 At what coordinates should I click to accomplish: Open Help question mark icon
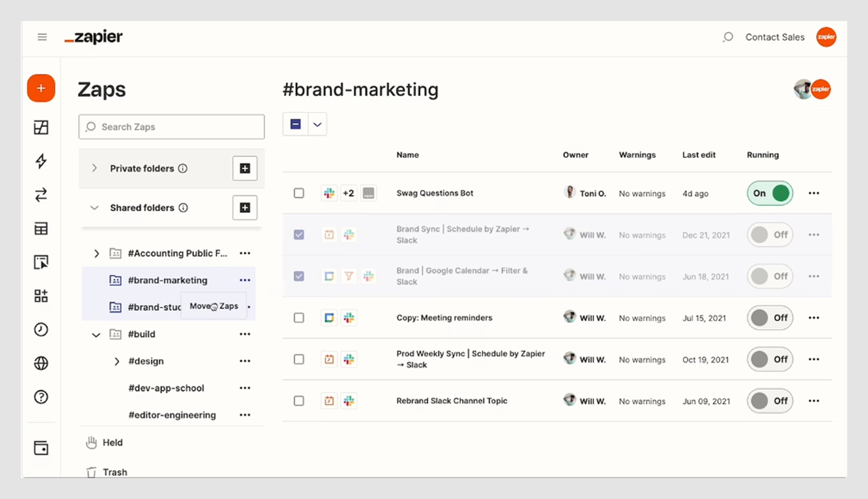(41, 397)
